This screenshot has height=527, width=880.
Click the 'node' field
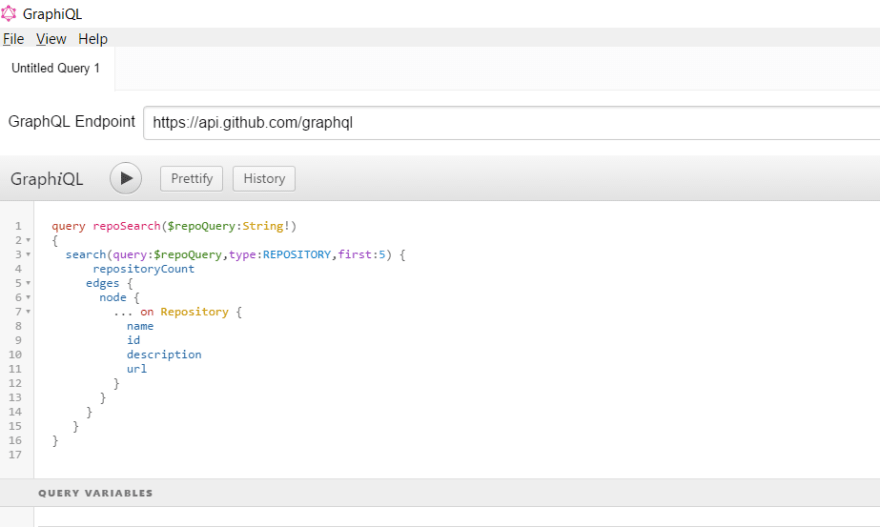(x=113, y=297)
